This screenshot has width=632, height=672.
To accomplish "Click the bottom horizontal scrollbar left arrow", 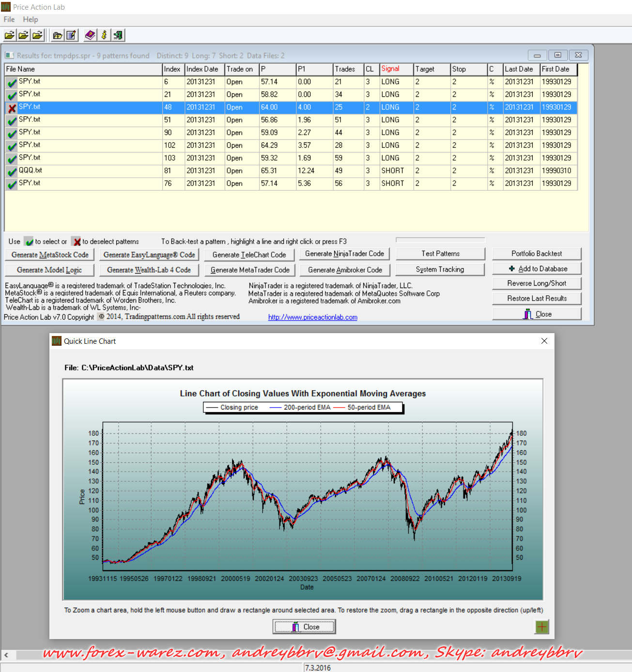I will tap(6, 655).
